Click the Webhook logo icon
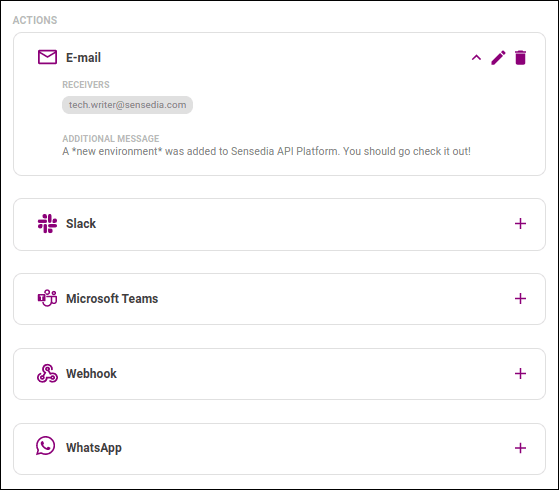The height and width of the screenshot is (490, 559). 47,373
